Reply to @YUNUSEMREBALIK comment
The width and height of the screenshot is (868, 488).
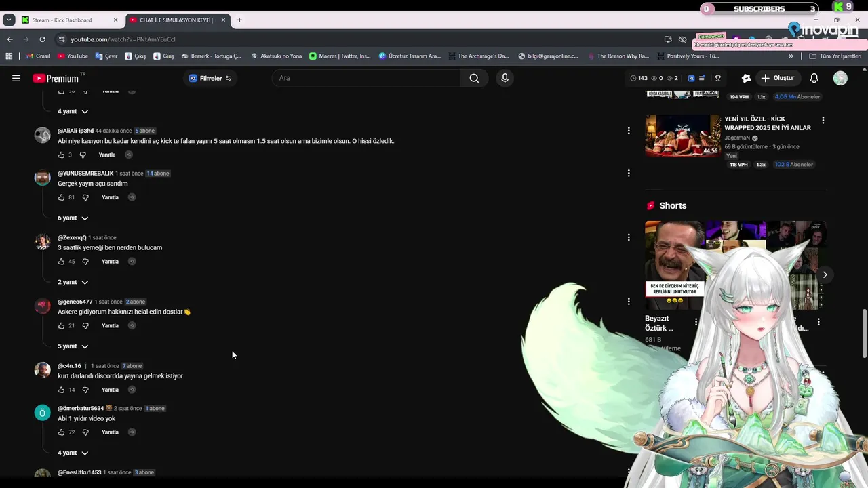click(110, 197)
